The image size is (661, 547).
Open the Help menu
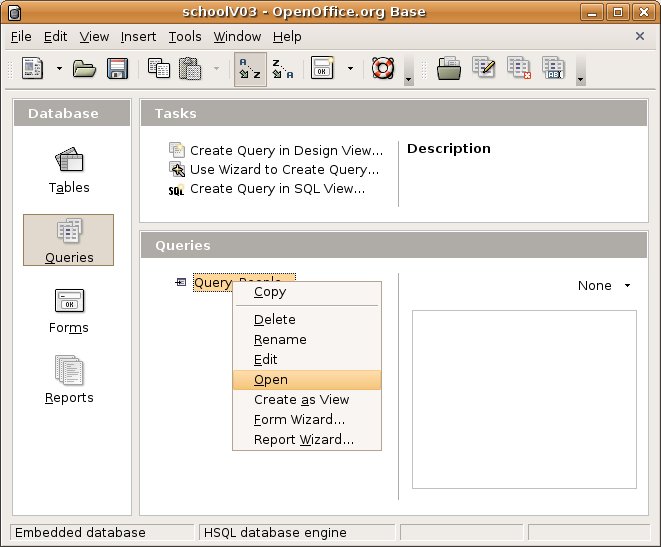click(287, 37)
